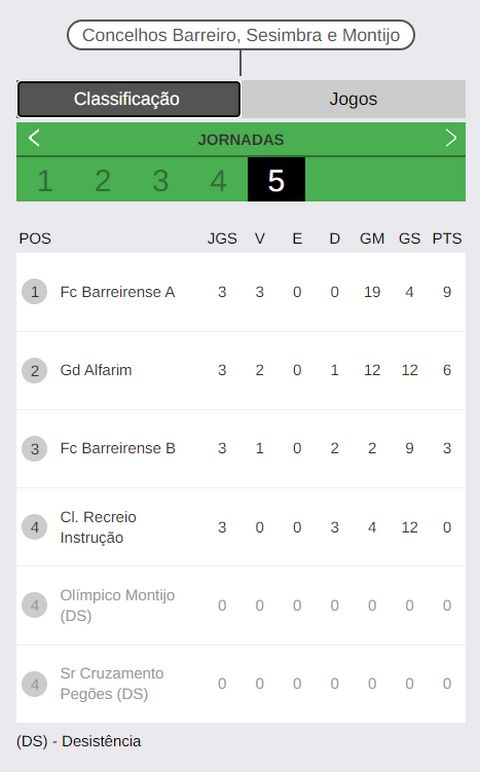
Task: Click position 3 badge for Fc Barreirense B
Action: [34, 449]
